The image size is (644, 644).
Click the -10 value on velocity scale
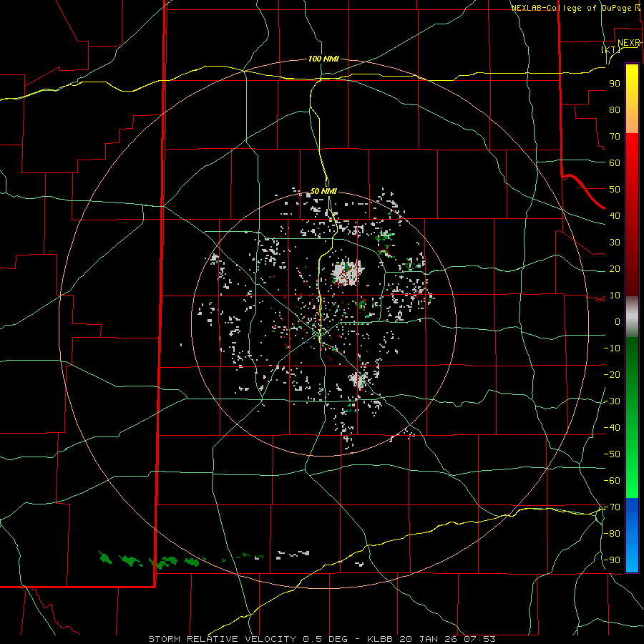(x=612, y=348)
